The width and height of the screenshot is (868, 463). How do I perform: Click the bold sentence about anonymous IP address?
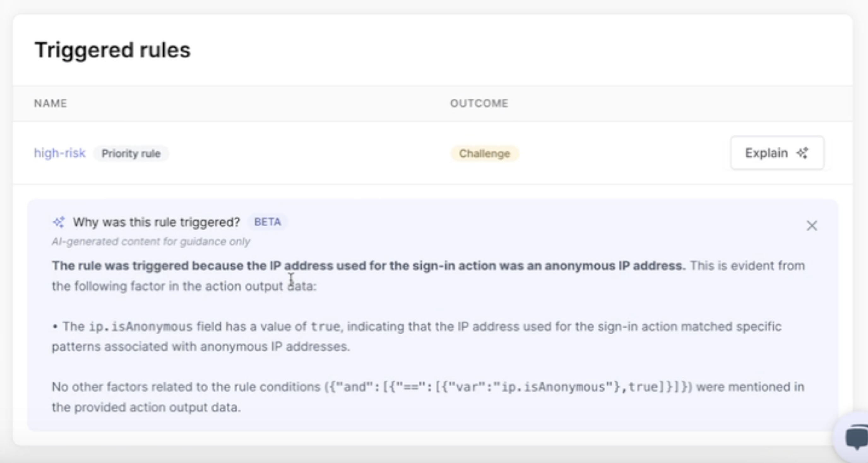click(x=369, y=266)
